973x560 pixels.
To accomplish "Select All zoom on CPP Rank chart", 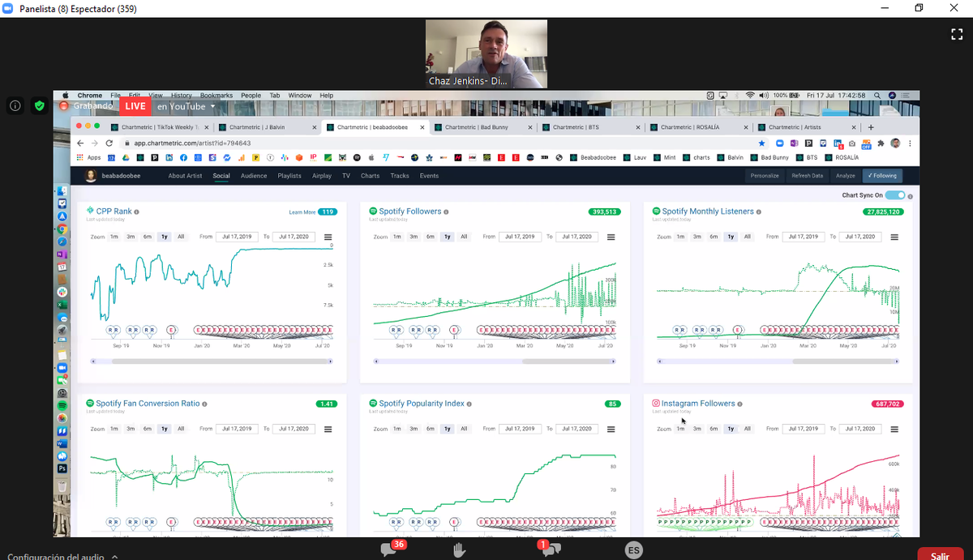I will (x=181, y=237).
